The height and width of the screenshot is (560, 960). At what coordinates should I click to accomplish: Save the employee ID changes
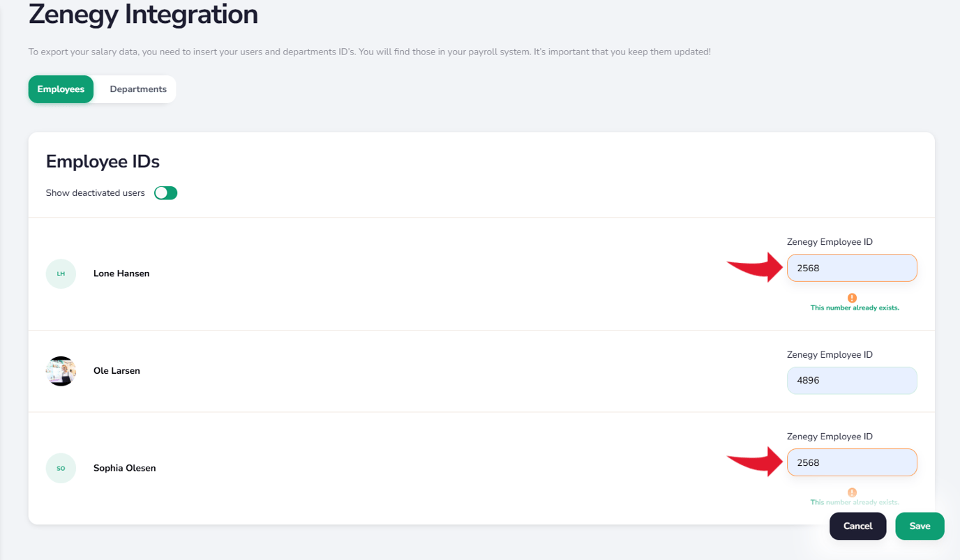[x=920, y=527]
